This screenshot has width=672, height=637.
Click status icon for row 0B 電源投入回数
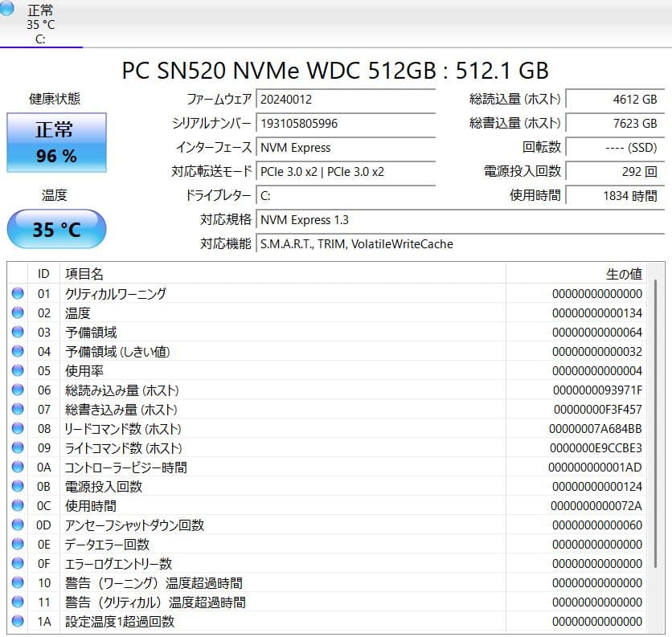[18, 486]
